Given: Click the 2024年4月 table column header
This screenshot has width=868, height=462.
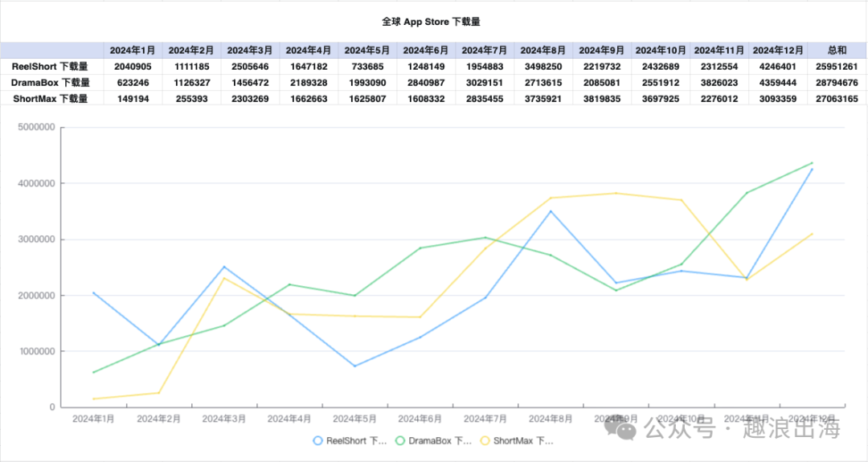Looking at the screenshot, I should [309, 51].
